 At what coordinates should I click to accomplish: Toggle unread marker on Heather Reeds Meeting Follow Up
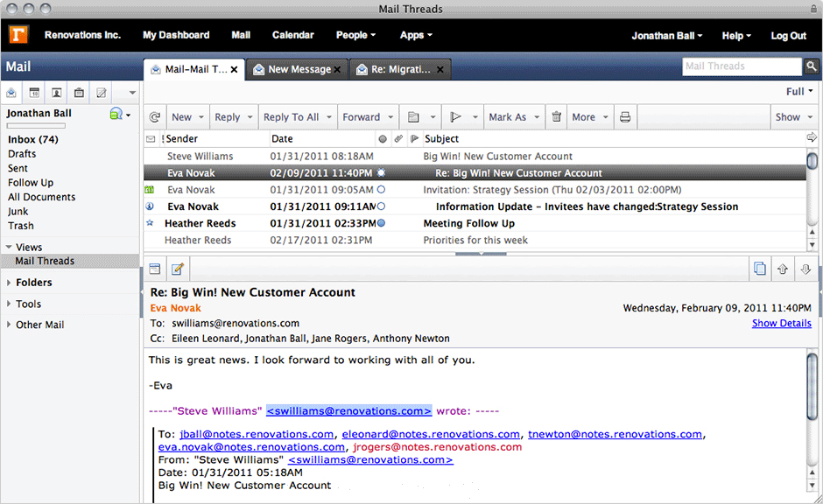pos(381,223)
